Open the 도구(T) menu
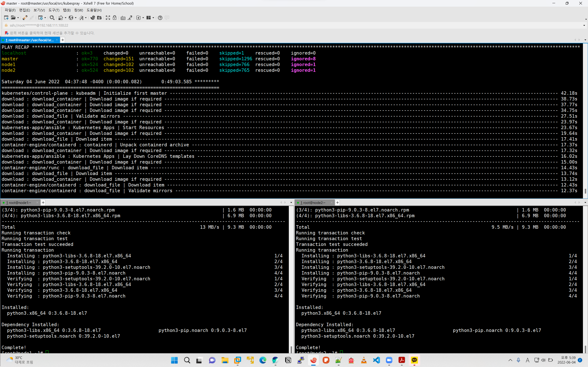This screenshot has width=588, height=367. pyautogui.click(x=54, y=10)
